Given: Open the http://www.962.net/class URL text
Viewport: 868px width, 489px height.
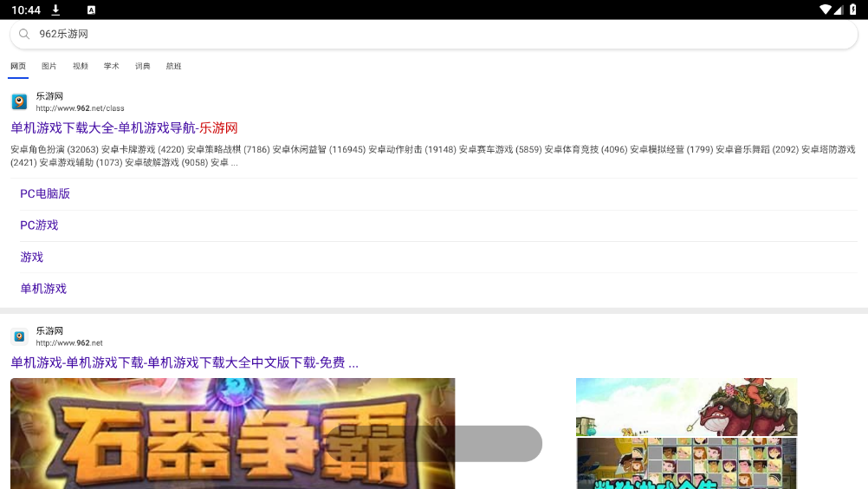Looking at the screenshot, I should (81, 108).
